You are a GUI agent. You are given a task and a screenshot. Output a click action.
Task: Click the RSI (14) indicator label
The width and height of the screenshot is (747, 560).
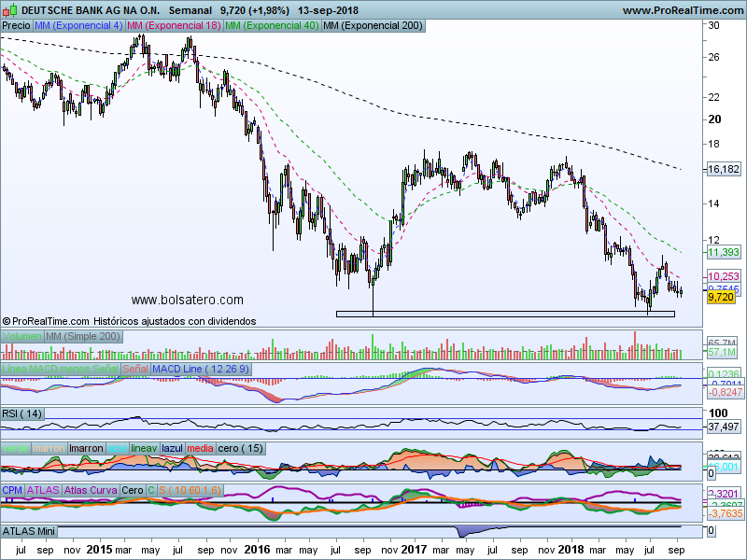click(23, 413)
